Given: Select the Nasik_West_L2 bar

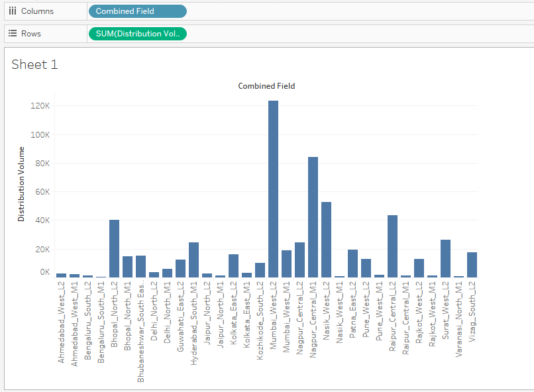Looking at the screenshot, I should tap(326, 240).
